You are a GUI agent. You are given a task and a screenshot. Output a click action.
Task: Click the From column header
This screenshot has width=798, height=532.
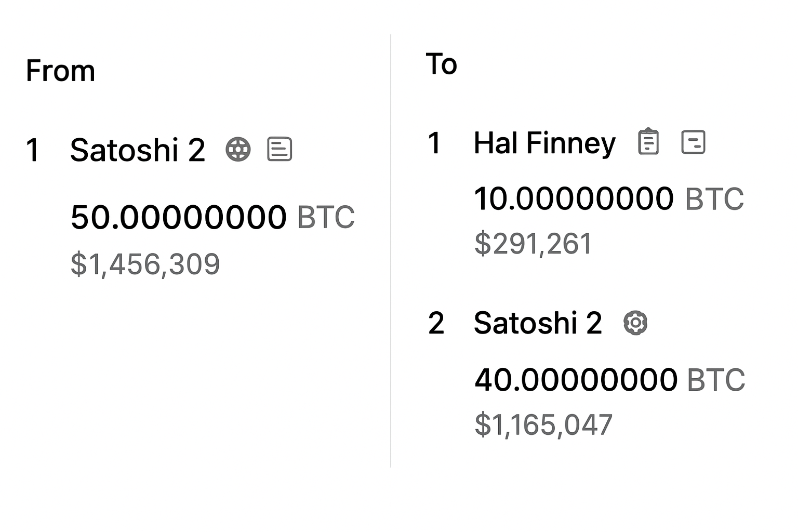coord(60,71)
